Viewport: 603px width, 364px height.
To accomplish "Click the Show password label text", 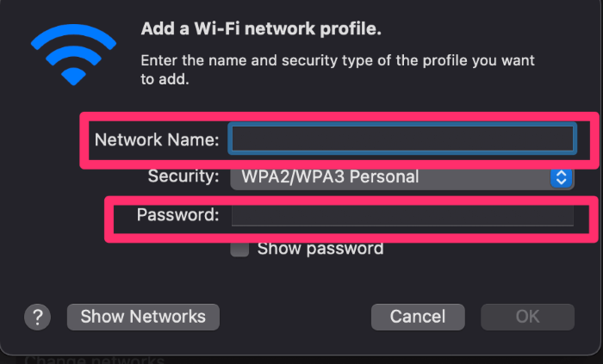I will [320, 249].
